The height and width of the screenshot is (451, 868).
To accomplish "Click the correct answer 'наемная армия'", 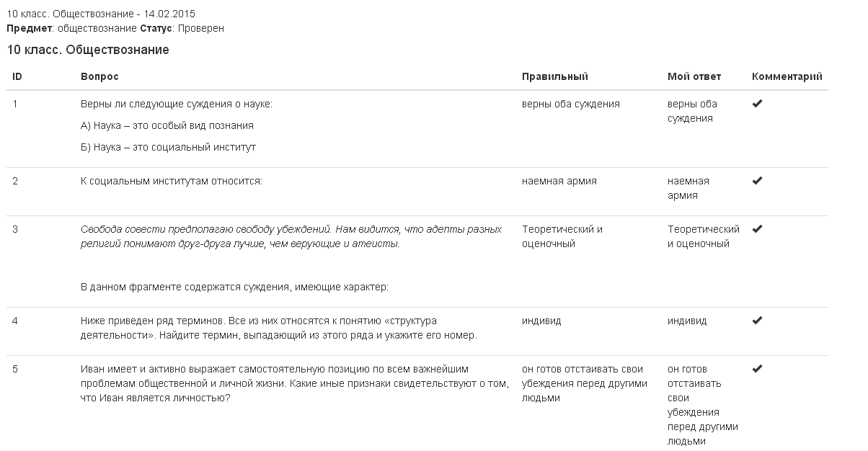I will click(x=559, y=181).
